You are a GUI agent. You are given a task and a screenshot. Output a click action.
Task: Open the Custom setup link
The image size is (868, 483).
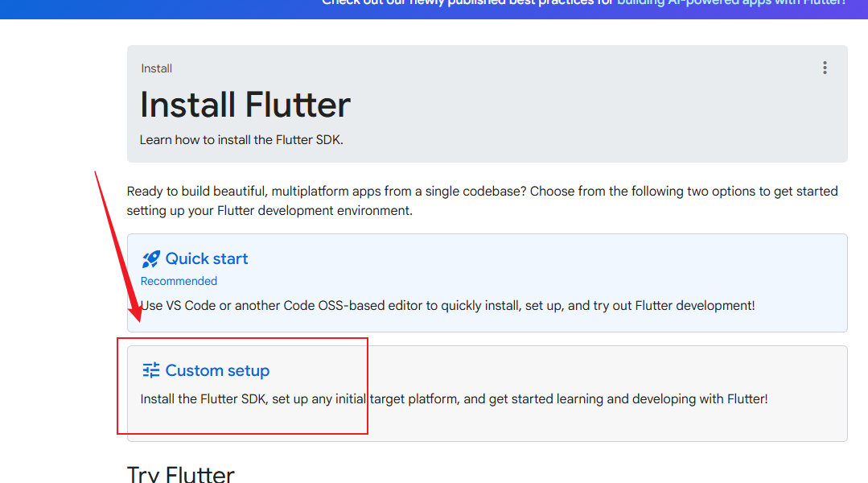217,370
